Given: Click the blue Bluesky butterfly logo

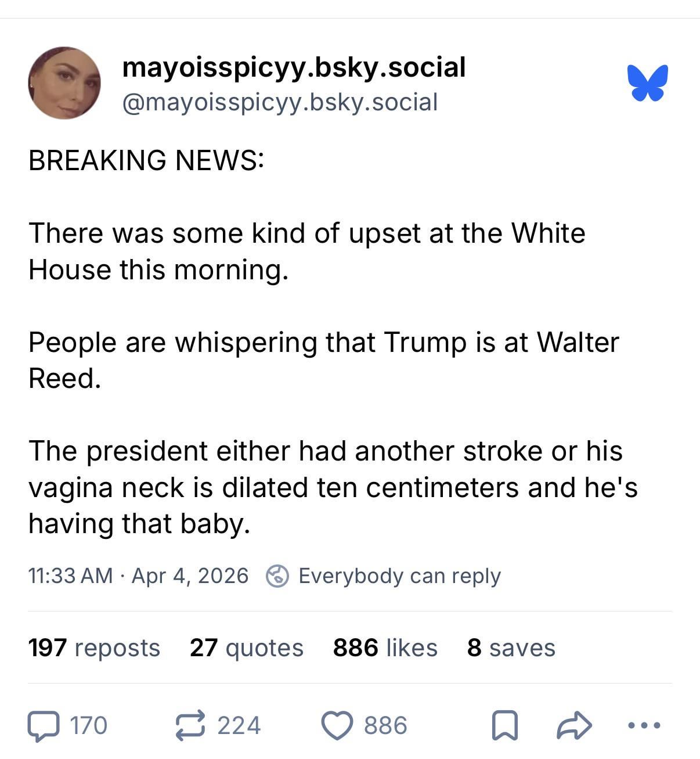Looking at the screenshot, I should click(x=647, y=83).
